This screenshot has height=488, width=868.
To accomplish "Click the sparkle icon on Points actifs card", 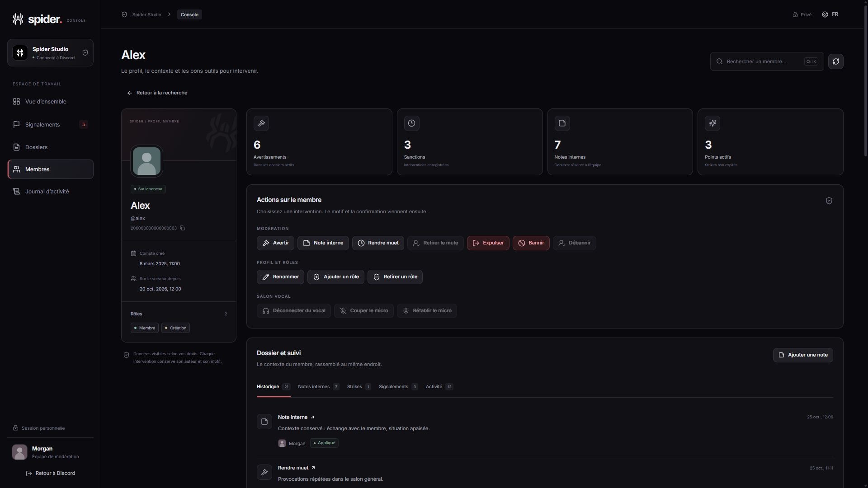I will coord(712,123).
